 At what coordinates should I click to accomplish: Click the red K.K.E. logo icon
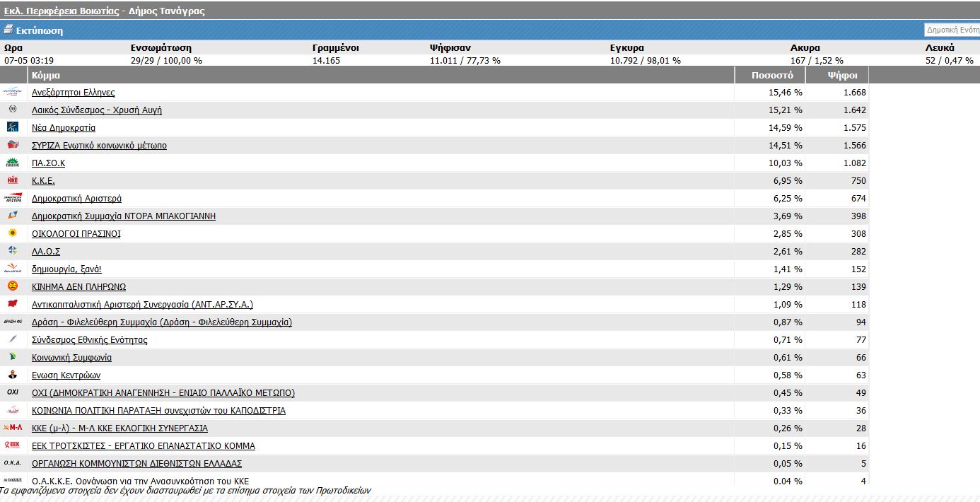pos(12,180)
